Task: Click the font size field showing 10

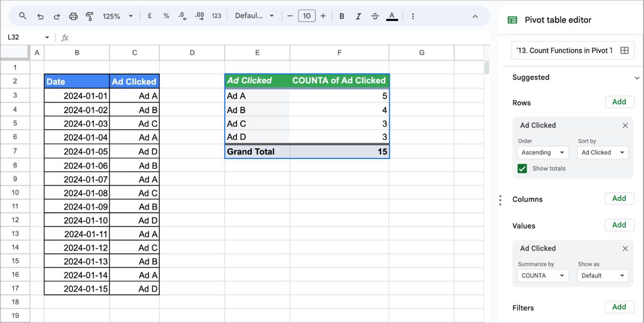Action: (306, 16)
